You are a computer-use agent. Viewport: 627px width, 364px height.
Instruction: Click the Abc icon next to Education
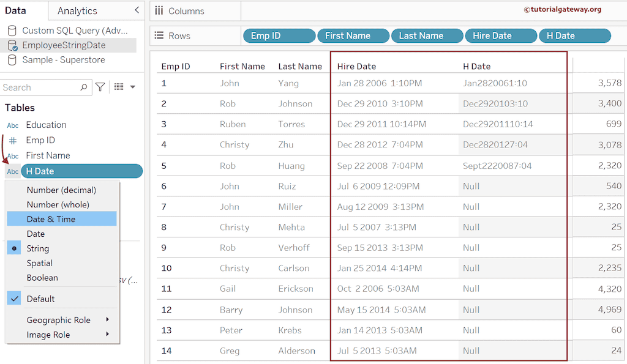(x=12, y=125)
